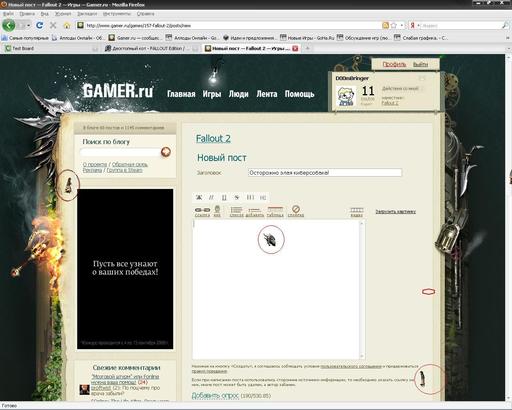Open the Вид menu
Image resolution: width=512 pixels, height=410 pixels.
[x=45, y=14]
